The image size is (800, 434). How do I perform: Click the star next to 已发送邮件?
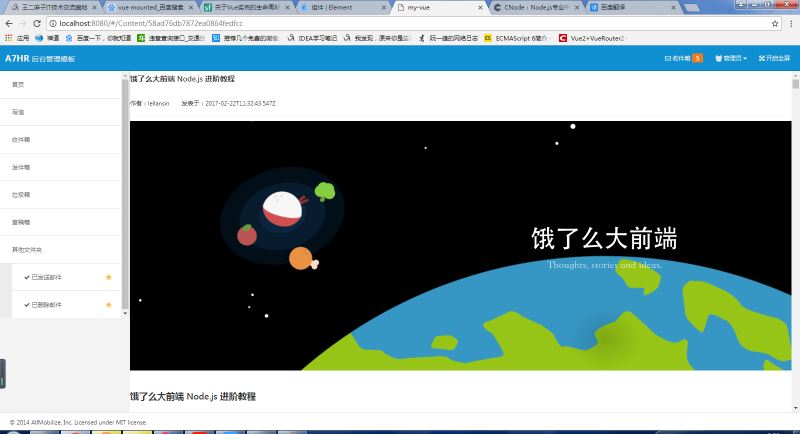pos(109,277)
